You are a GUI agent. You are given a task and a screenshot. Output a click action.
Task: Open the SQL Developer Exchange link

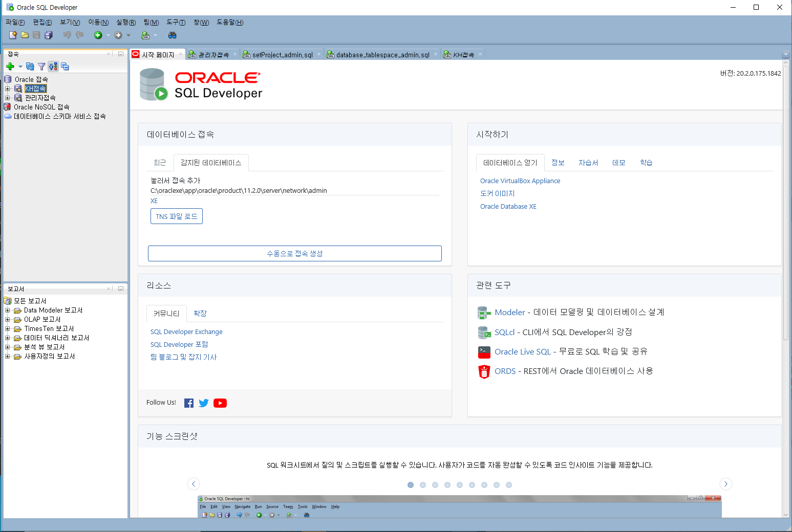pyautogui.click(x=186, y=332)
